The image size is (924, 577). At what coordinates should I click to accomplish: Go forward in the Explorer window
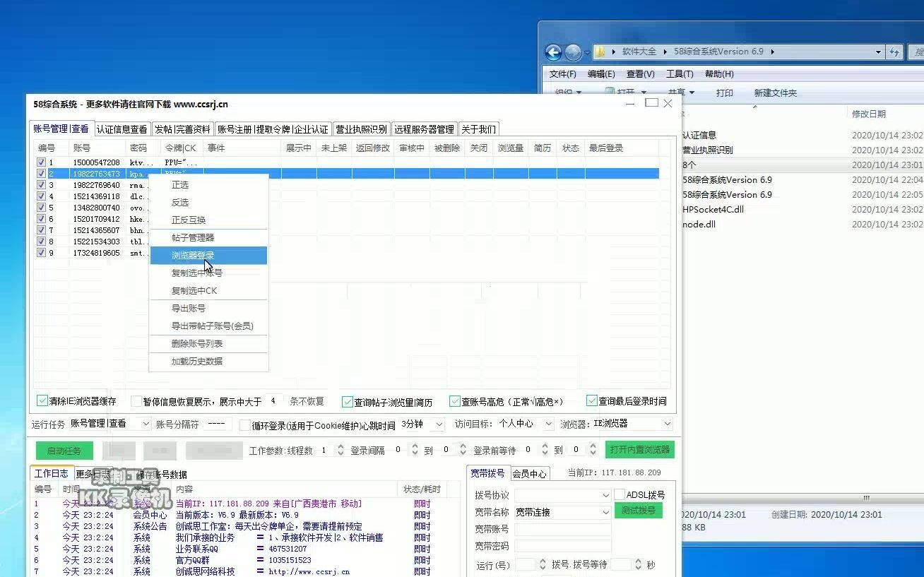pos(573,52)
